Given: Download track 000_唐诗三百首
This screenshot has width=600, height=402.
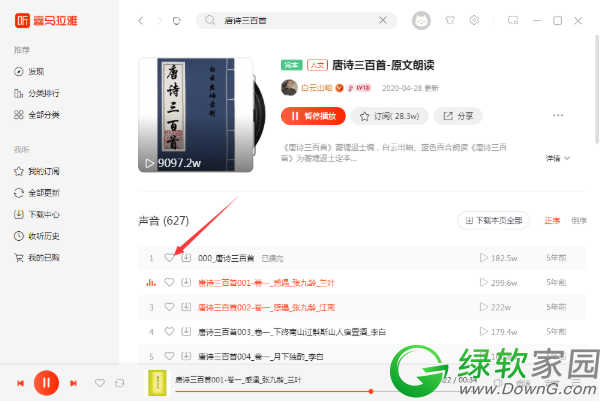Looking at the screenshot, I should [186, 258].
